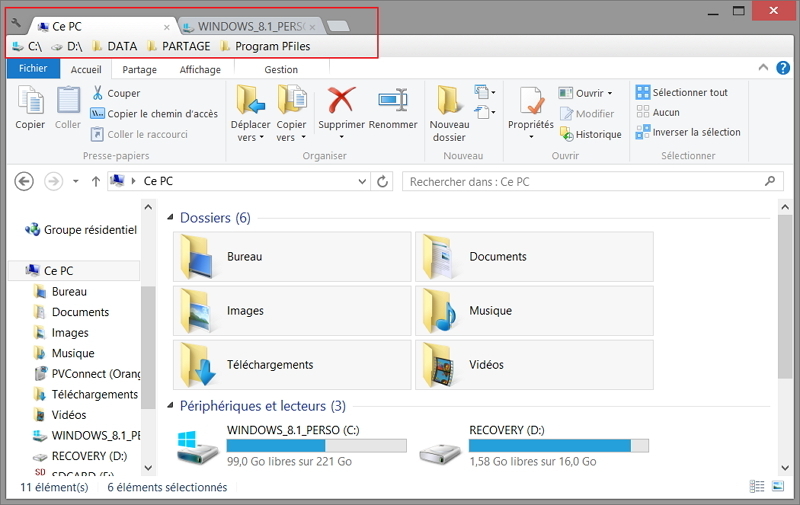Switch to the Gestion ribbon tab

pos(281,69)
